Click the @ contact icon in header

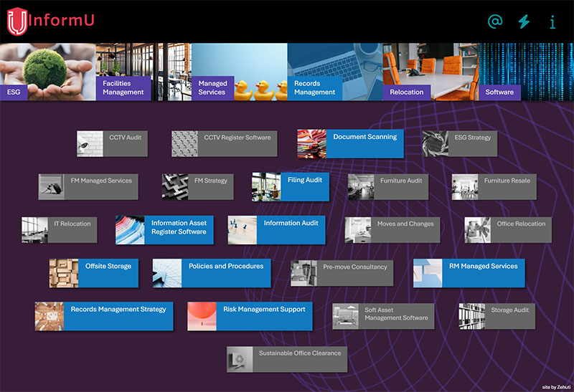click(x=495, y=21)
